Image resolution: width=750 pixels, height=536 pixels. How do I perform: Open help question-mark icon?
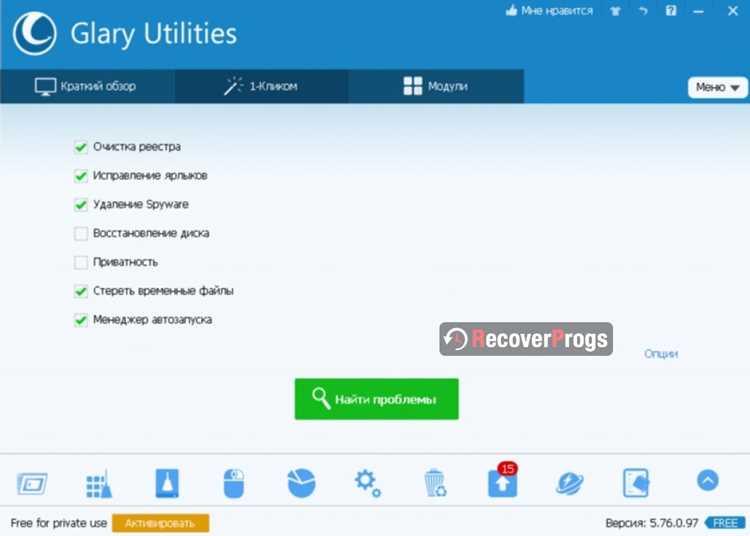coord(671,10)
